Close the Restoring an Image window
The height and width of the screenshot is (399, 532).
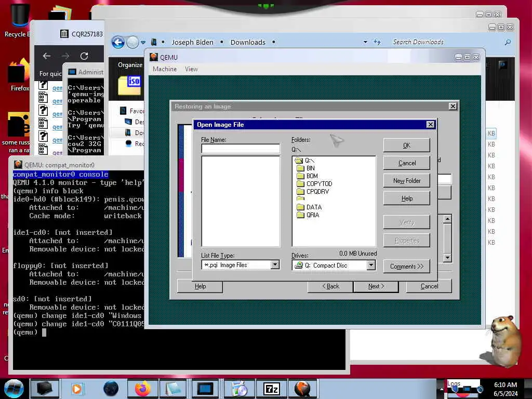[453, 106]
